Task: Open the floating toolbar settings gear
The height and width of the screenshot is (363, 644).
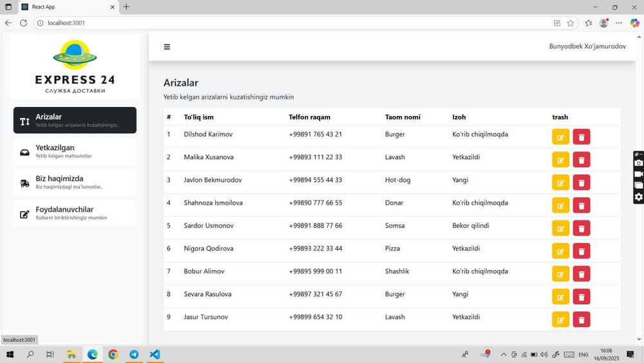Action: coord(639,197)
